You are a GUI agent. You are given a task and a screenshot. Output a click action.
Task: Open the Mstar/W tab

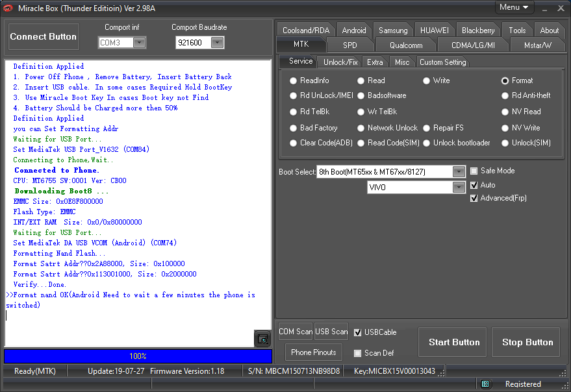point(537,45)
